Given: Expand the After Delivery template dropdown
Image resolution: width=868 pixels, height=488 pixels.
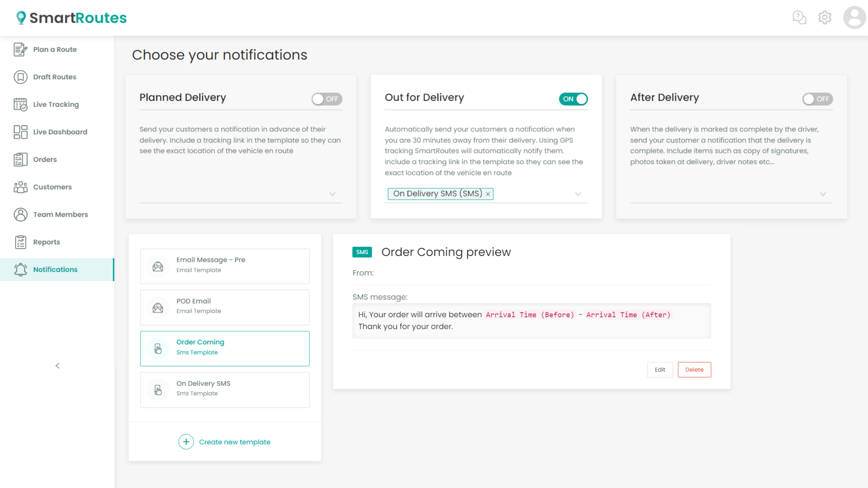Looking at the screenshot, I should point(823,194).
